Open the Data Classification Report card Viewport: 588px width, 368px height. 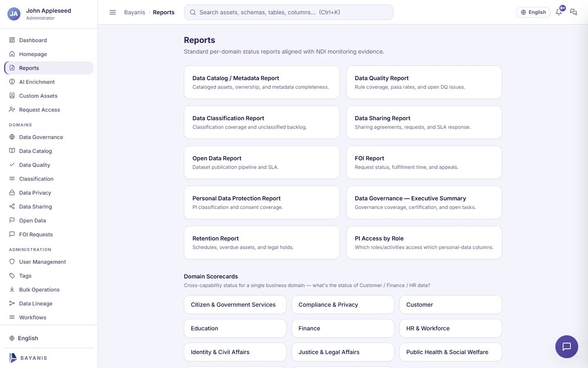pyautogui.click(x=262, y=122)
